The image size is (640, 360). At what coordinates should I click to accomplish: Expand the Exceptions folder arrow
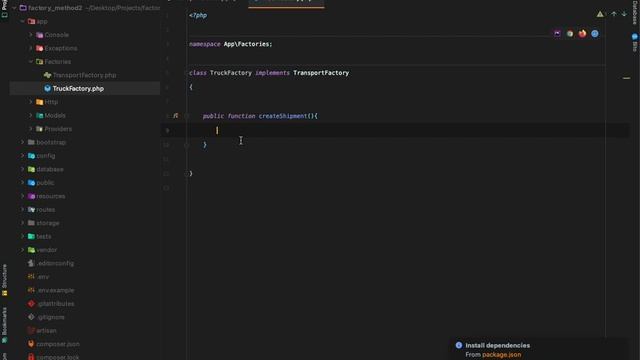[31, 48]
